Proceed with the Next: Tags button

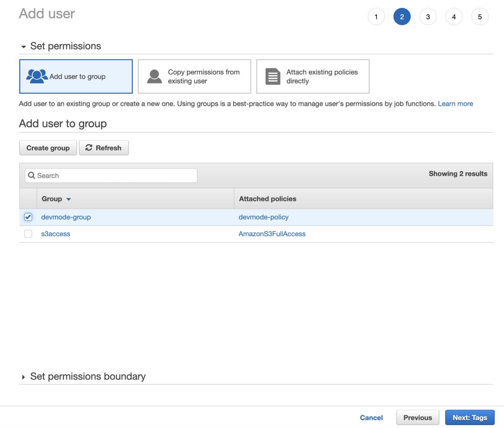pos(470,418)
